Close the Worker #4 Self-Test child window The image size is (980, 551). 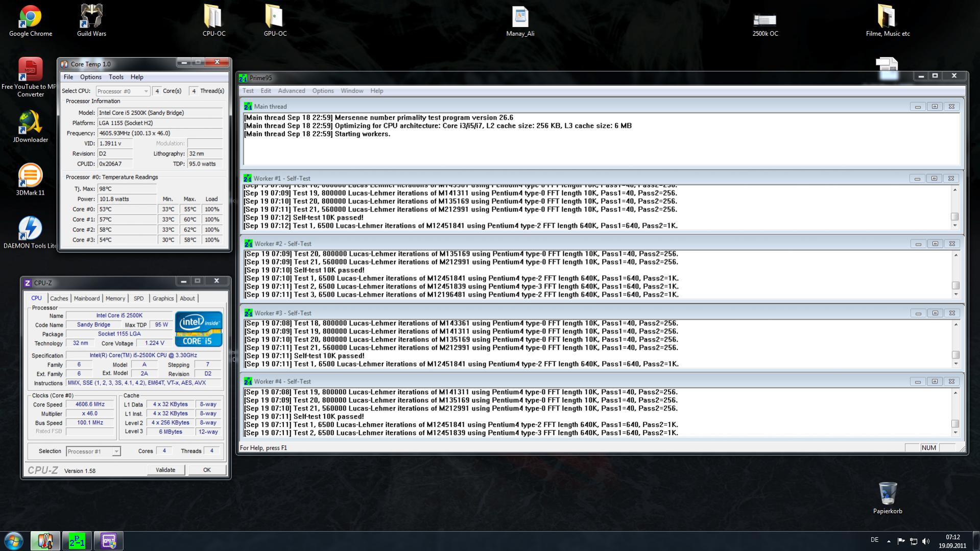point(952,381)
